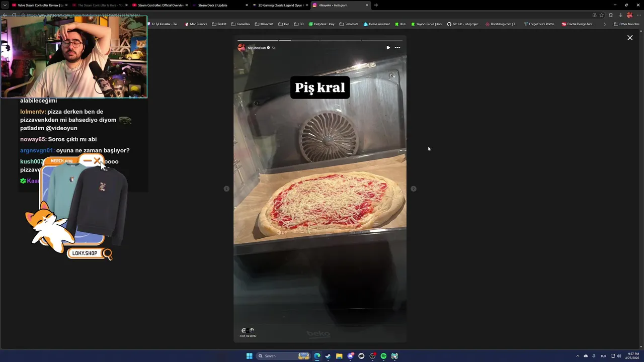
Task: Open the Other favorites folder
Action: click(627, 24)
